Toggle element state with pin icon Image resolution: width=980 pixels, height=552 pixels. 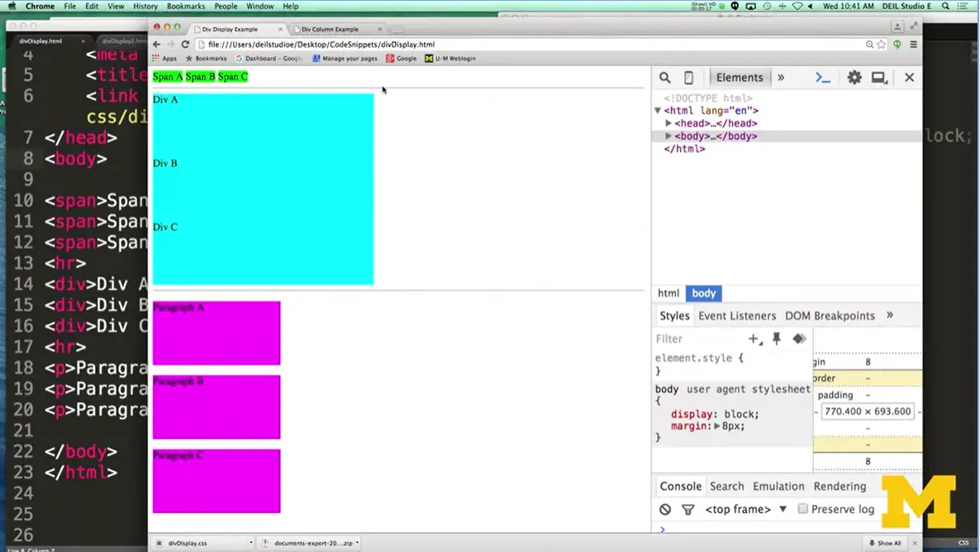(776, 339)
